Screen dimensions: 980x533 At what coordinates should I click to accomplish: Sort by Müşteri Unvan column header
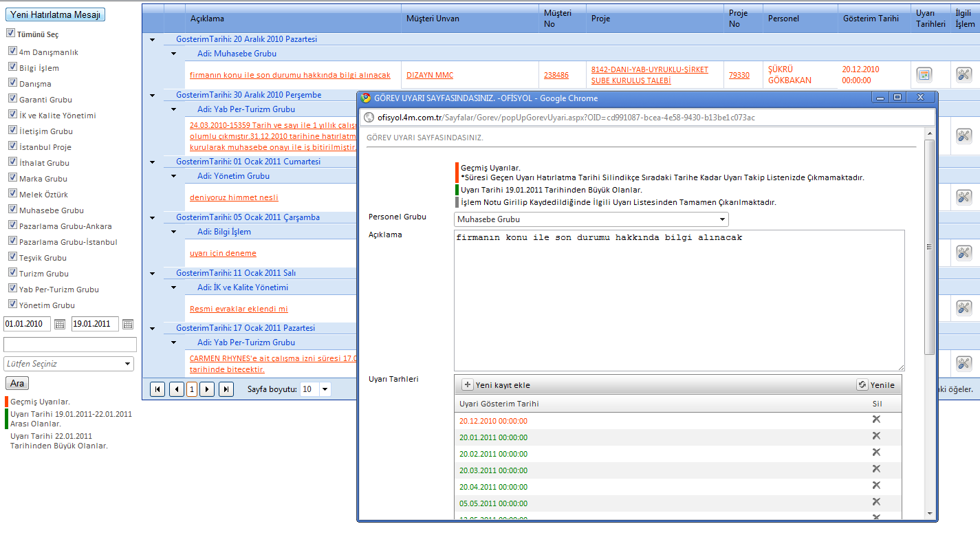433,19
